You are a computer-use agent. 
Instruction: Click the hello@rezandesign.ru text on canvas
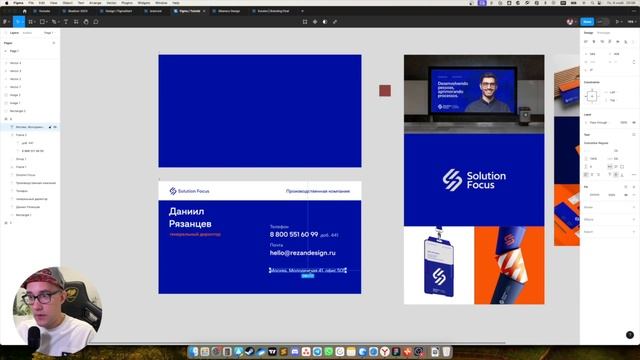pyautogui.click(x=302, y=253)
